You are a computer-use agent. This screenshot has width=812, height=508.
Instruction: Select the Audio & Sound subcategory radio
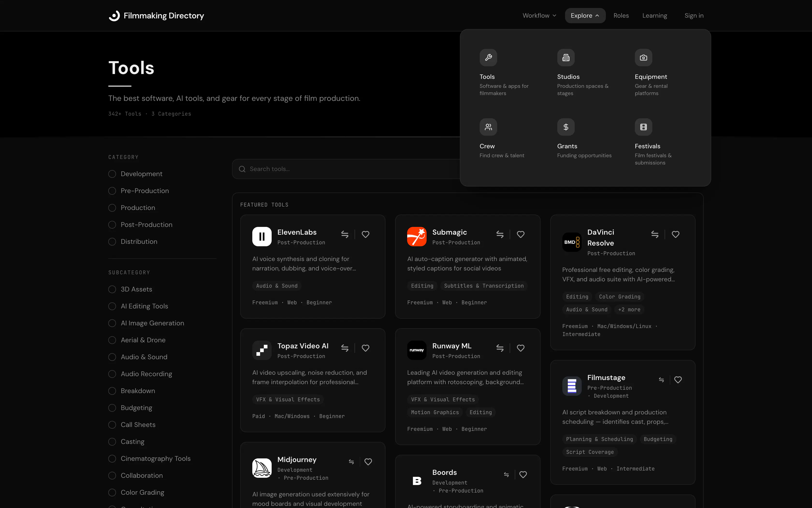tap(112, 357)
